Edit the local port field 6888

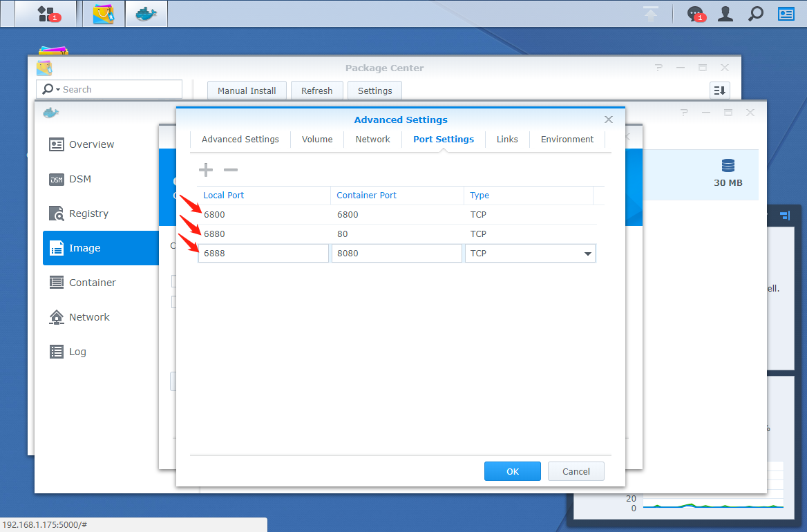(x=263, y=253)
